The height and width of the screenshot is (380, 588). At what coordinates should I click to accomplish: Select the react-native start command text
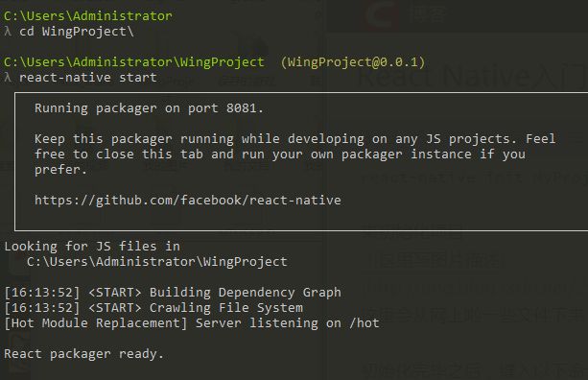click(x=87, y=78)
